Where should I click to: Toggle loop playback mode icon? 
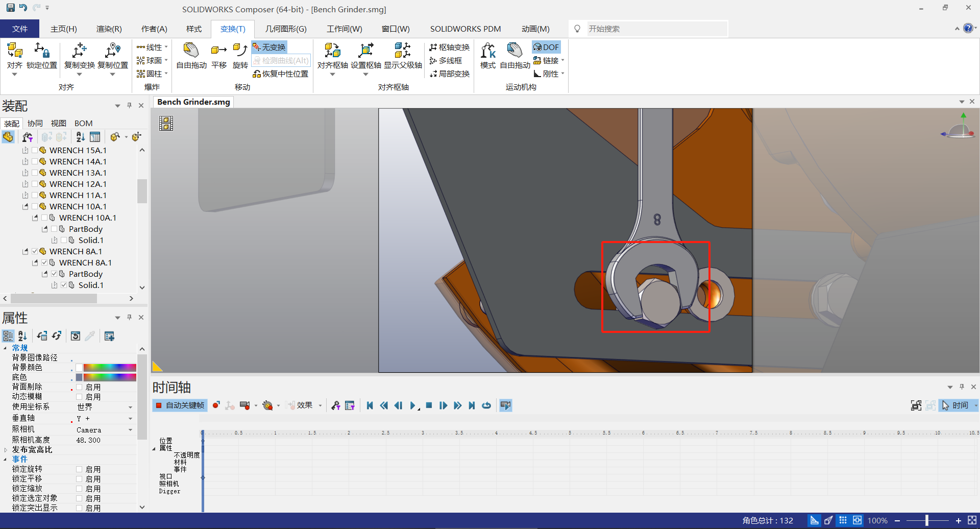(486, 405)
